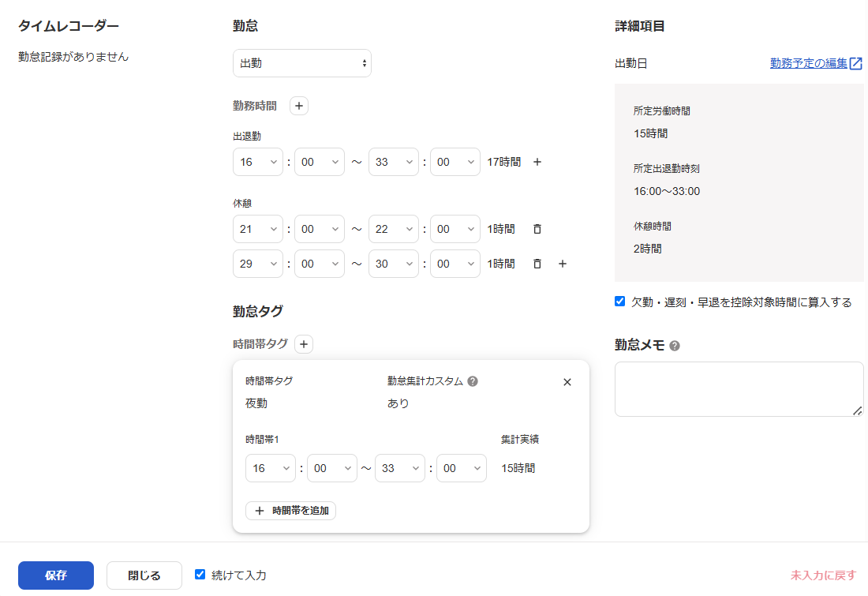Select the あり value under 勤怠集計カスタム
This screenshot has height=596, width=868.
(x=398, y=403)
